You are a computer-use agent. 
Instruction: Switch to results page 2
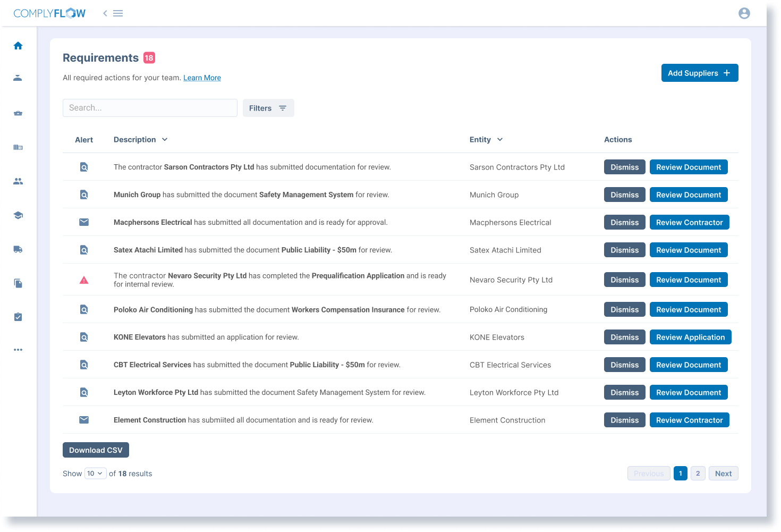tap(698, 473)
